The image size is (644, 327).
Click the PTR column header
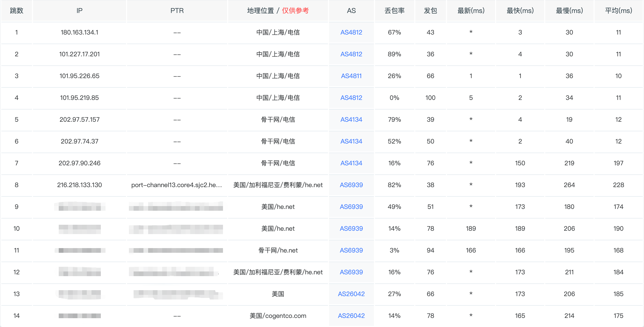(177, 11)
